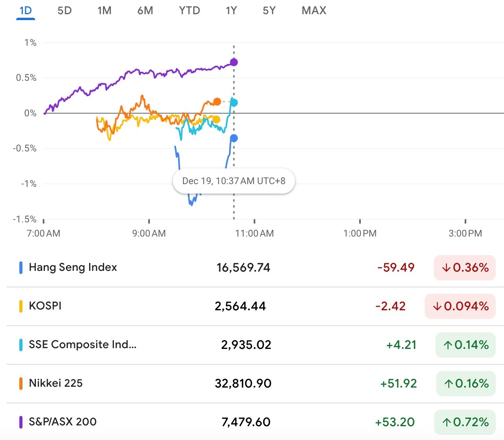This screenshot has width=504, height=440.
Task: Open the KOSPI index row
Action: [x=255, y=306]
